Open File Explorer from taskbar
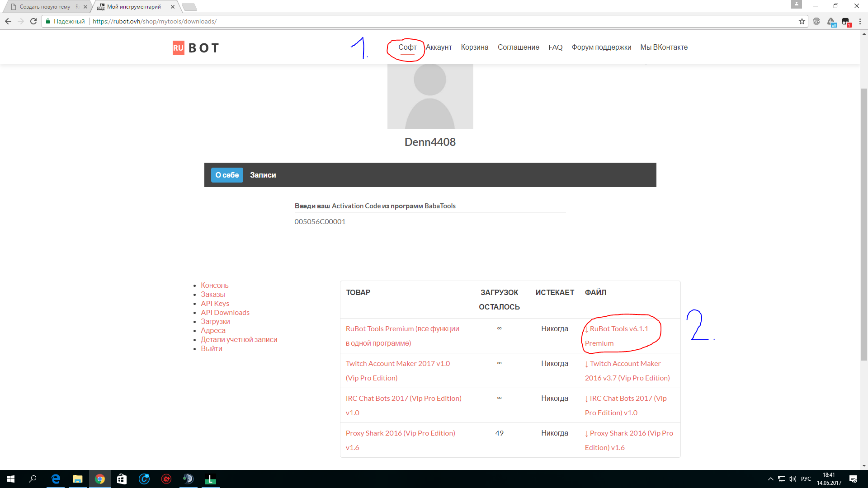The image size is (868, 488). pos(78,479)
